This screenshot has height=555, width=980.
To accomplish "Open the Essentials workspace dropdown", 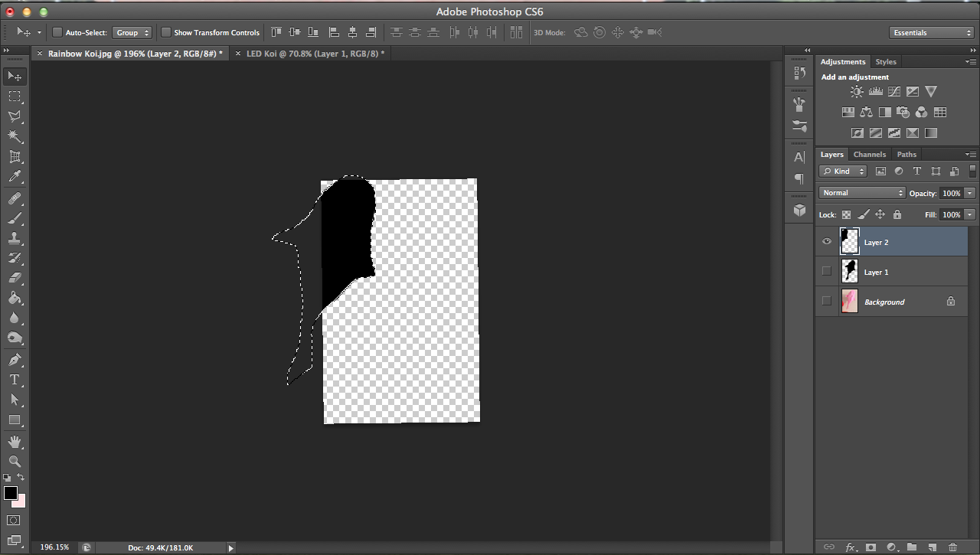I will click(930, 32).
